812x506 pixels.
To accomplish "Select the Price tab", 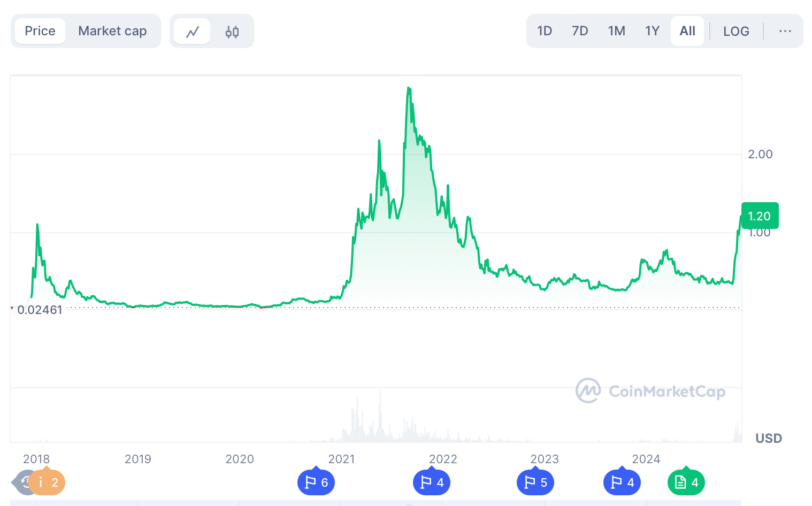I will [40, 31].
